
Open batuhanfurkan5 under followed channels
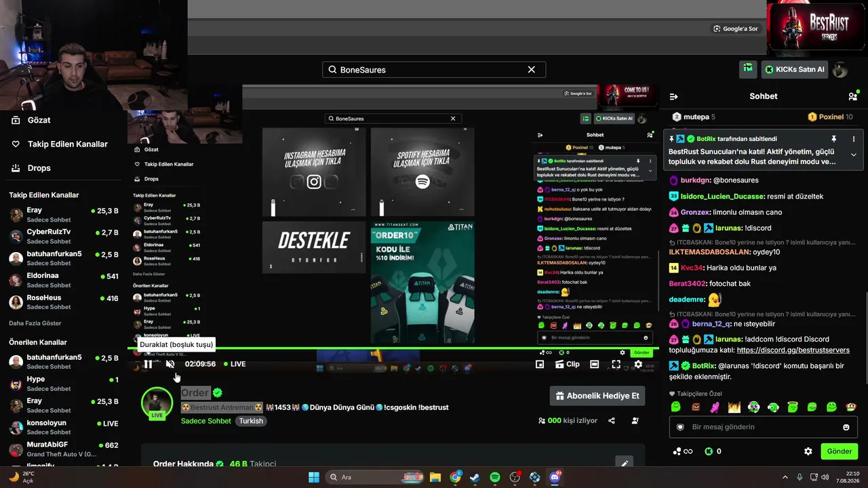click(x=63, y=258)
